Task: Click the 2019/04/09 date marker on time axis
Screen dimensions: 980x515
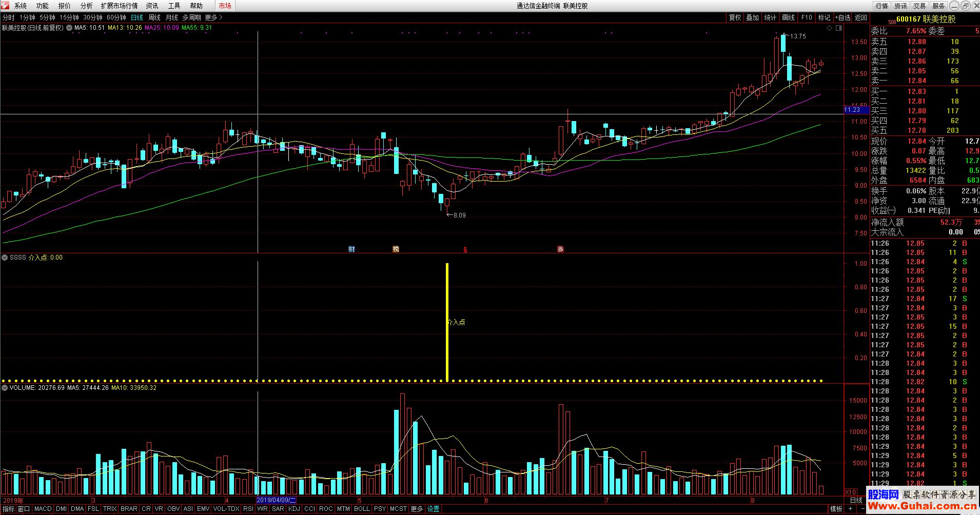Action: click(276, 500)
